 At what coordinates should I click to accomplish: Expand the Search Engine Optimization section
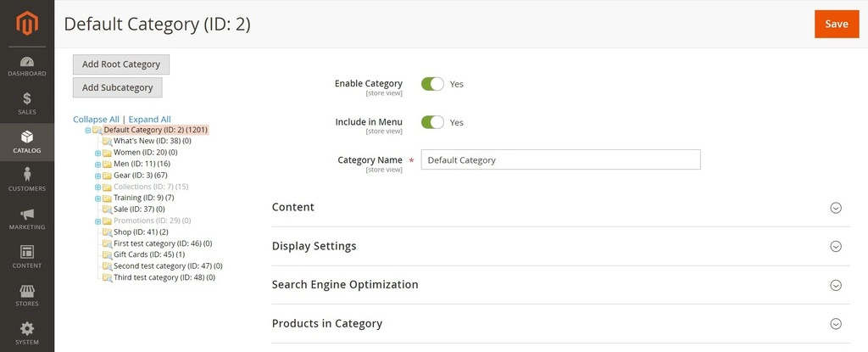[560, 285]
